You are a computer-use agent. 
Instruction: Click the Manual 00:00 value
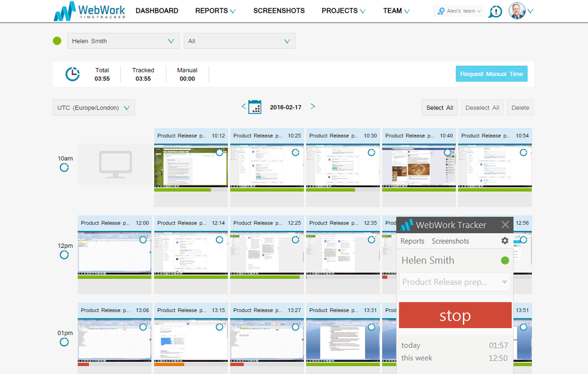click(187, 79)
